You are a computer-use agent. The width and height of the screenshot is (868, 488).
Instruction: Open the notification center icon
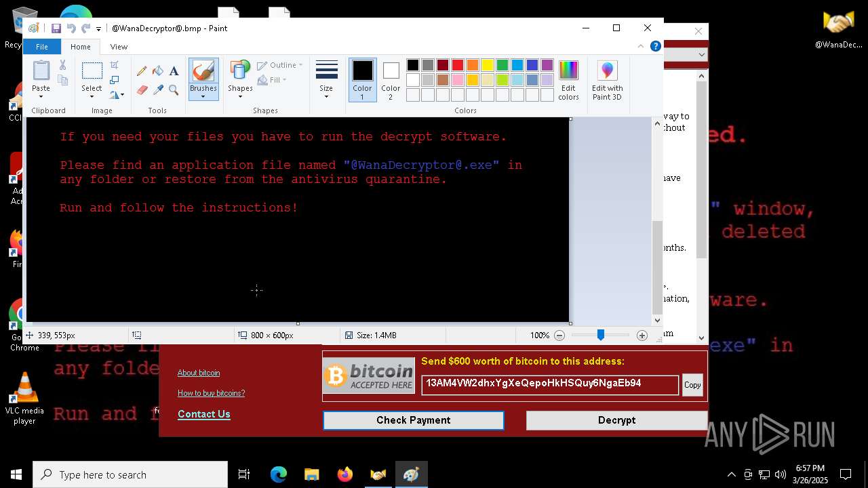tap(846, 474)
